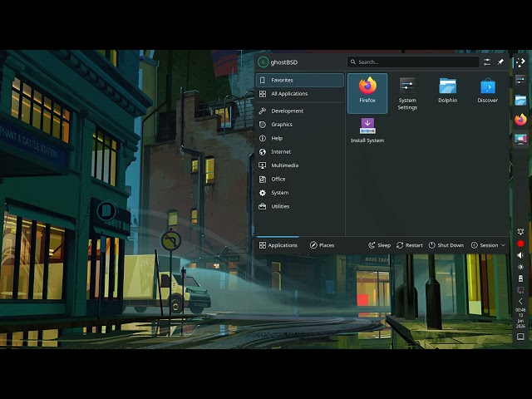Click the ghostBSD user avatar

[263, 62]
